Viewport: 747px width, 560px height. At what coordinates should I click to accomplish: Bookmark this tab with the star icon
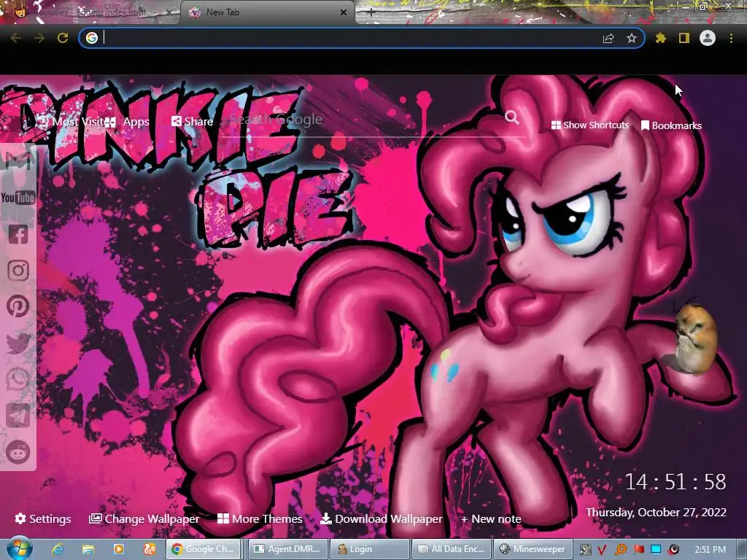(x=632, y=38)
